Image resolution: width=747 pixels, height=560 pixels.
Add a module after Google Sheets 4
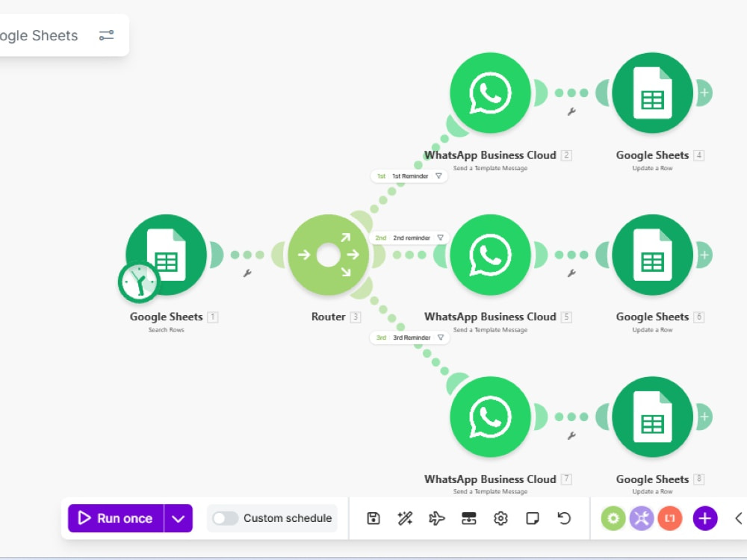tap(704, 93)
